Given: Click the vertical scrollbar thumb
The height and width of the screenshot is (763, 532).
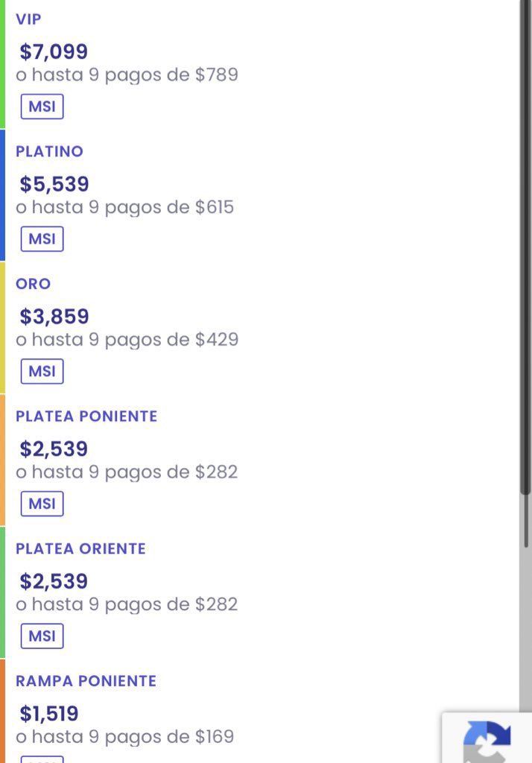Looking at the screenshot, I should pyautogui.click(x=525, y=247).
